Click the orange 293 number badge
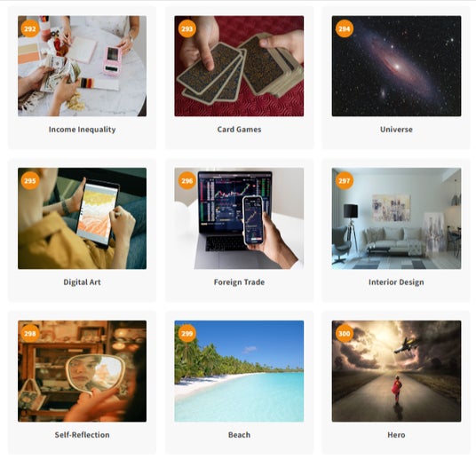 click(187, 28)
